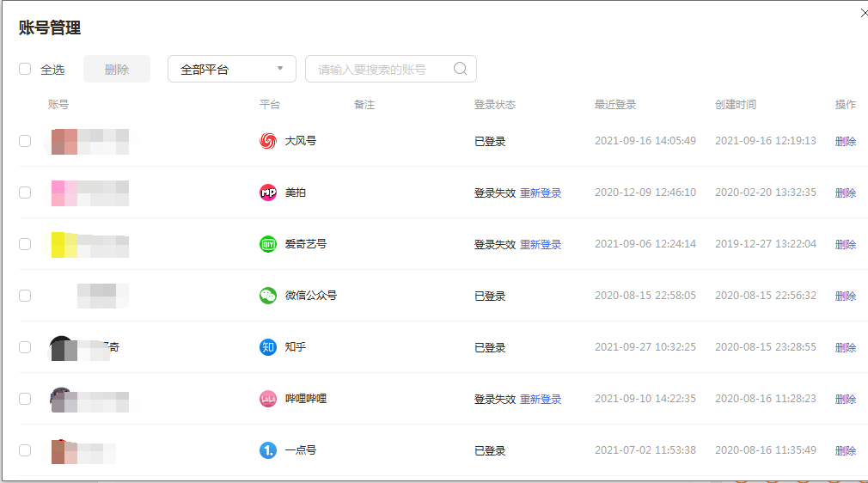The image size is (868, 483).
Task: Click the 哔哩哔哩 account avatar
Action: [x=63, y=400]
